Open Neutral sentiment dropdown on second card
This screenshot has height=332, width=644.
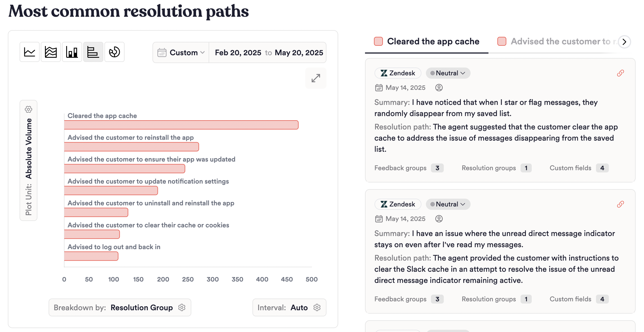(x=448, y=204)
